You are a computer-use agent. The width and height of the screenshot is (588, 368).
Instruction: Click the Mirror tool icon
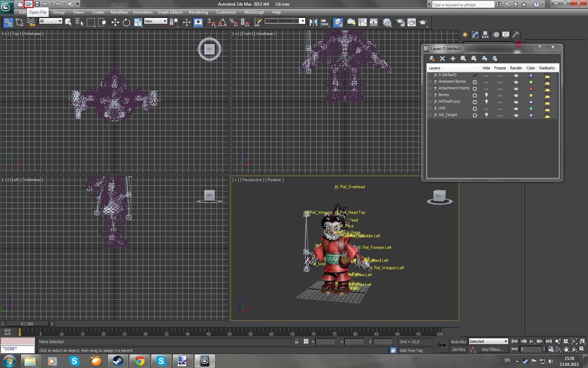(313, 22)
